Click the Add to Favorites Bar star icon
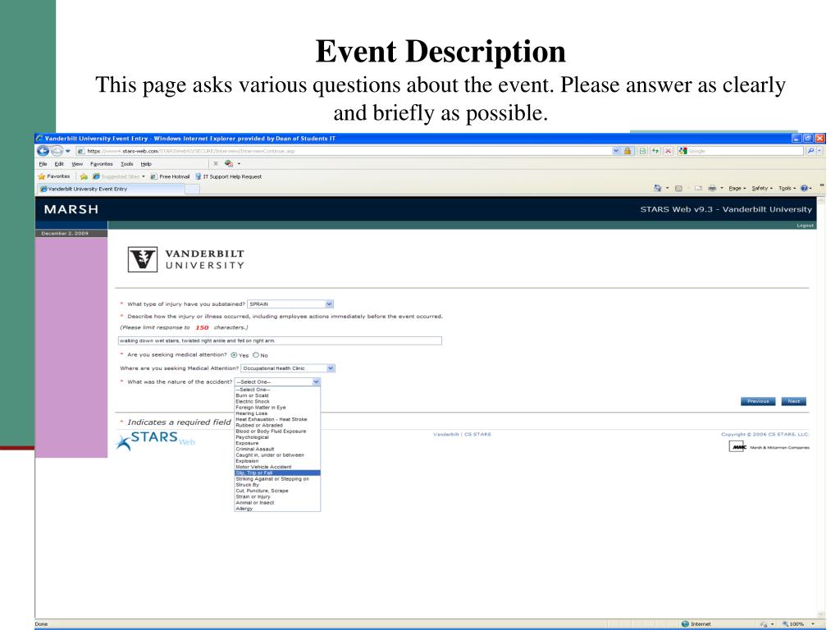840x630 pixels. [x=84, y=176]
